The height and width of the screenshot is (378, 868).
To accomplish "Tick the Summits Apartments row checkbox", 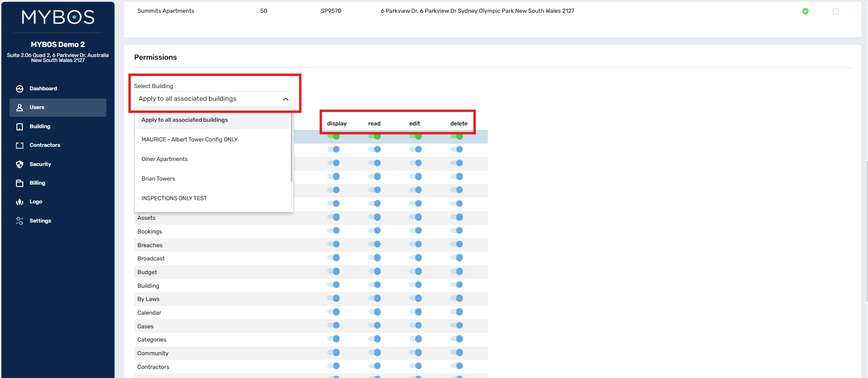I will [836, 11].
